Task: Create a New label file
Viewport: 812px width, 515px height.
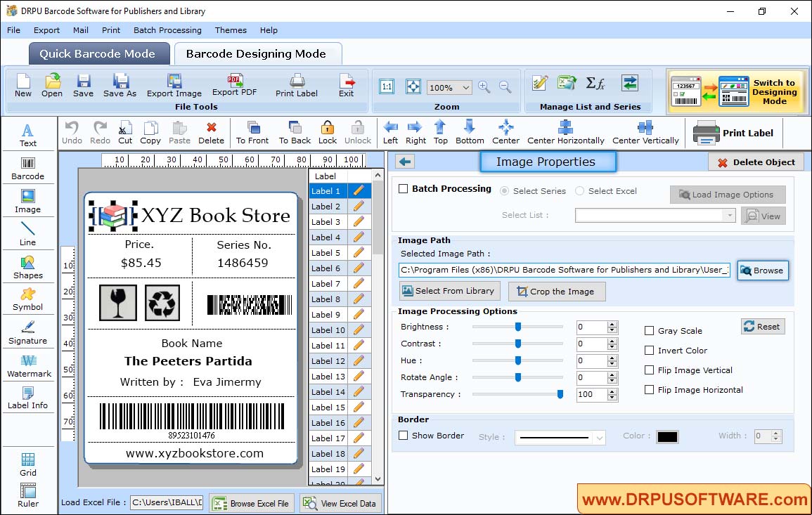Action: coord(22,86)
